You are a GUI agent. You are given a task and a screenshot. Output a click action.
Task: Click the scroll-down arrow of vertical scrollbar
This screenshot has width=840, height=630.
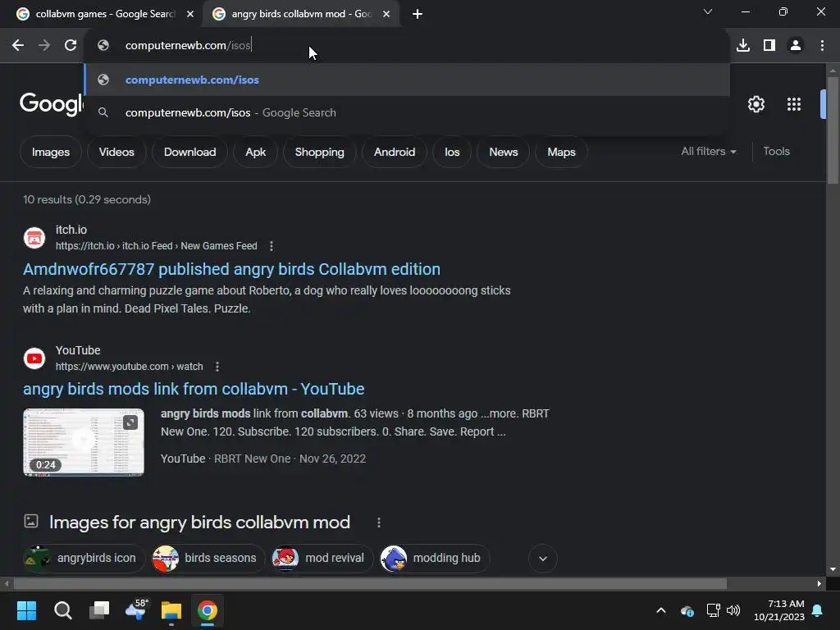833,569
